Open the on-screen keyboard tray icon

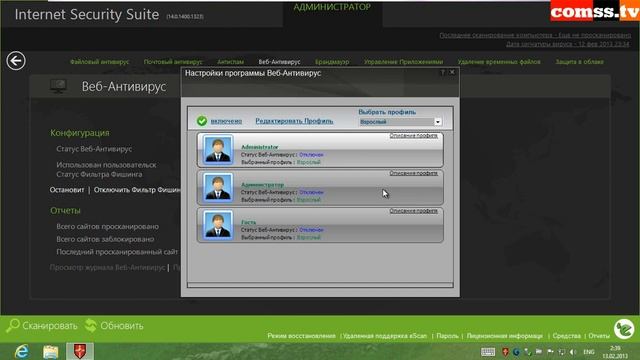[x=488, y=352]
